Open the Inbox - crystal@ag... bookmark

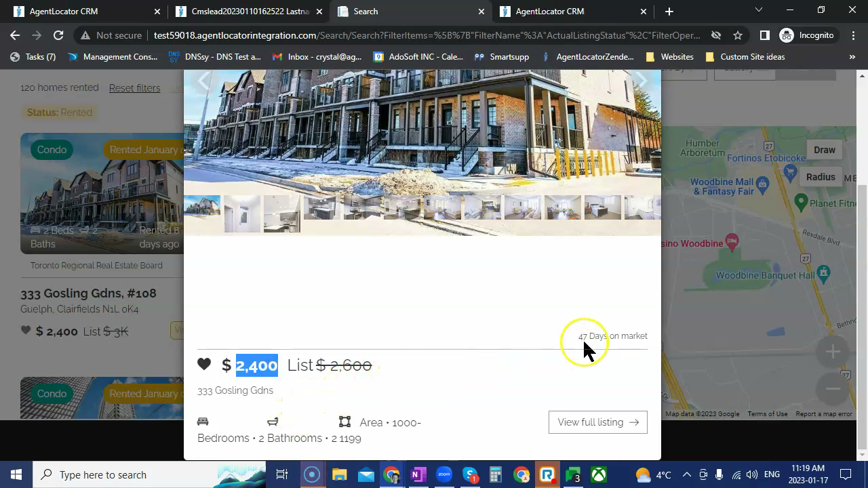[x=317, y=57]
